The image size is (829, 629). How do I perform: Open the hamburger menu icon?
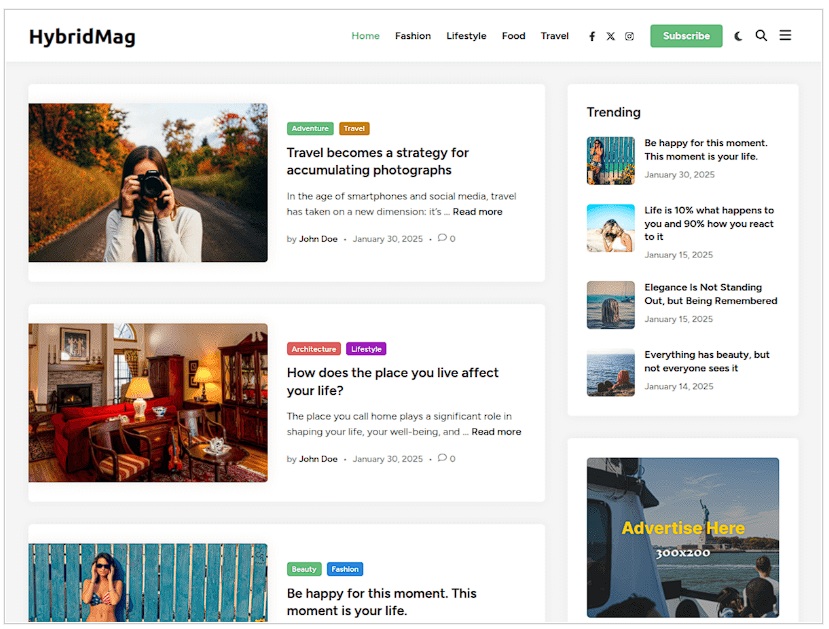tap(785, 35)
